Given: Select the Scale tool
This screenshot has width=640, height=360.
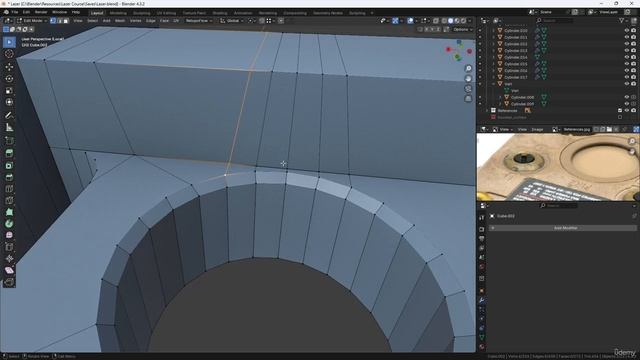Looking at the screenshot, I should tap(9, 91).
